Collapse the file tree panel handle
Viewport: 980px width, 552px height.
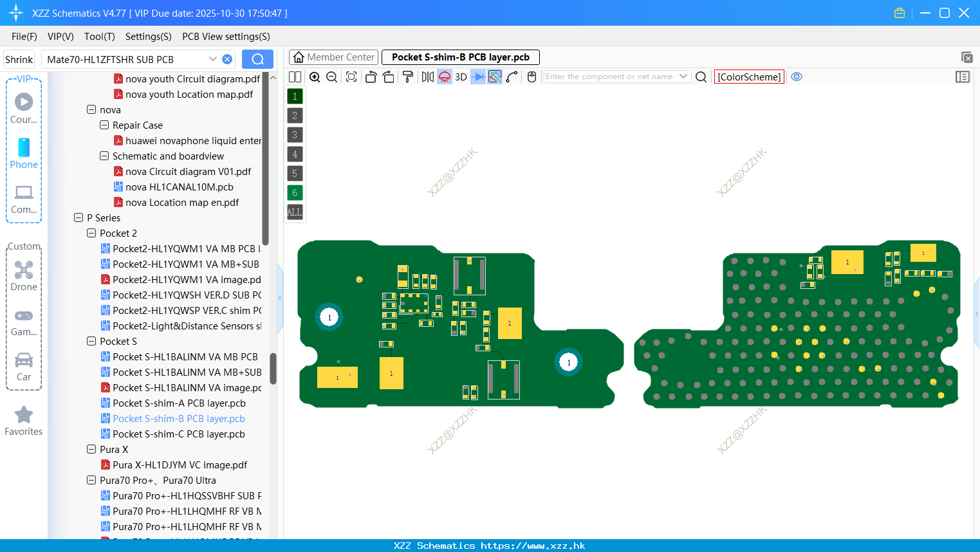click(x=280, y=297)
